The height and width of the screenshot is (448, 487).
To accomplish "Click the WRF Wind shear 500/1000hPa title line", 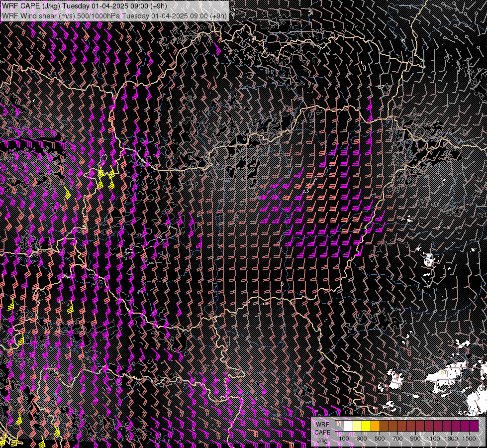I will (x=114, y=15).
